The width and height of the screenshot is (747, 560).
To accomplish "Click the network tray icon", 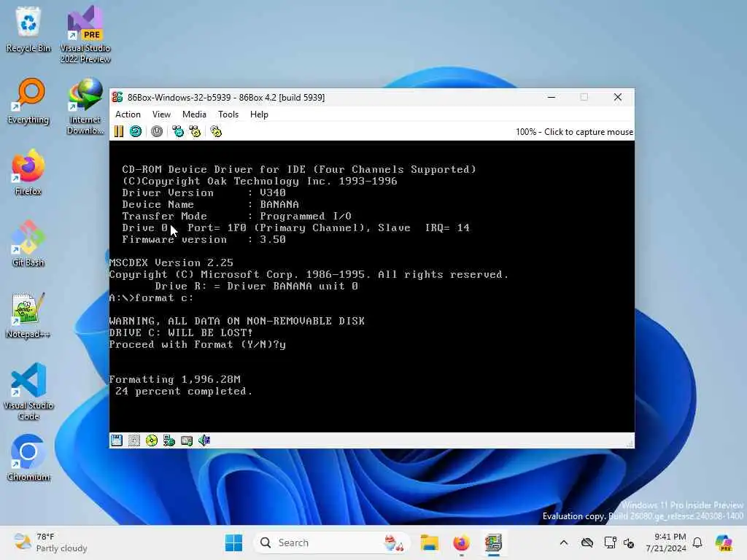I will coord(610,542).
